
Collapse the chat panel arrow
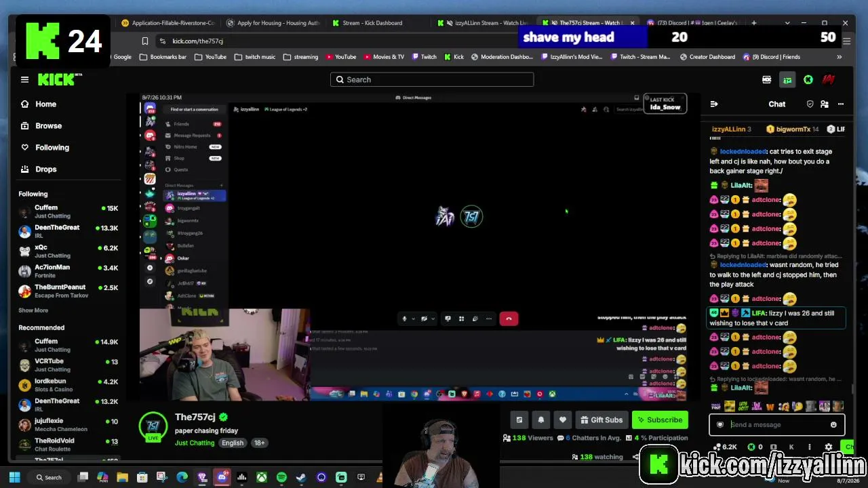(713, 104)
